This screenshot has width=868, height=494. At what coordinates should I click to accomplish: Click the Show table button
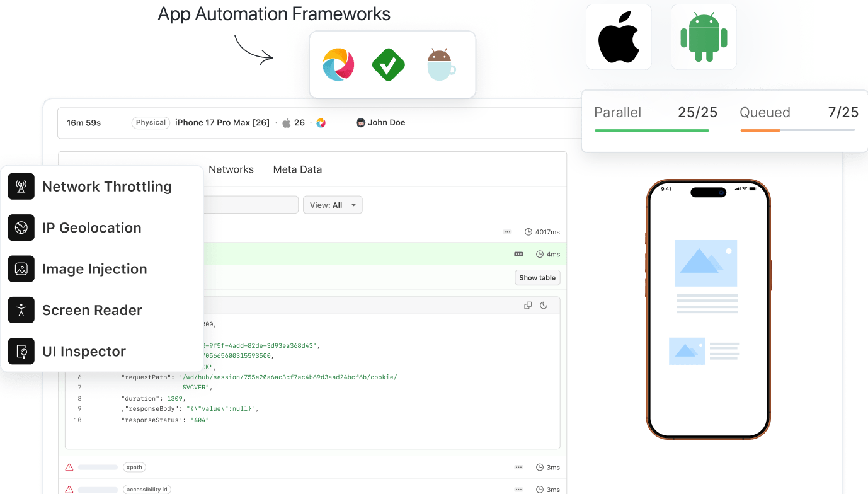(537, 277)
